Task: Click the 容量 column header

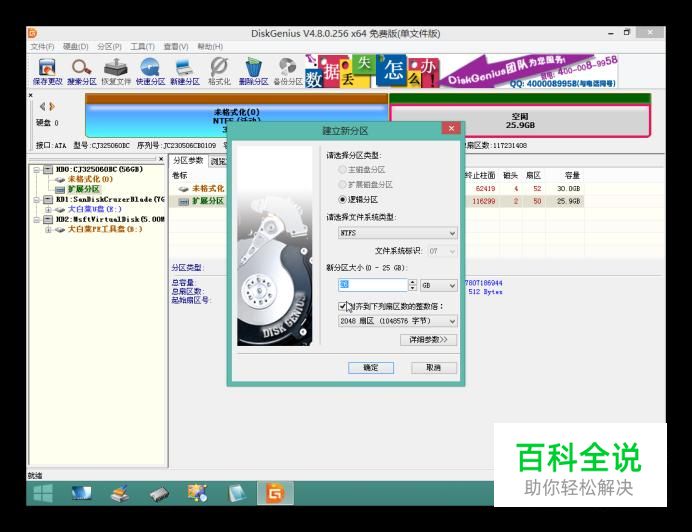Action: (x=572, y=176)
